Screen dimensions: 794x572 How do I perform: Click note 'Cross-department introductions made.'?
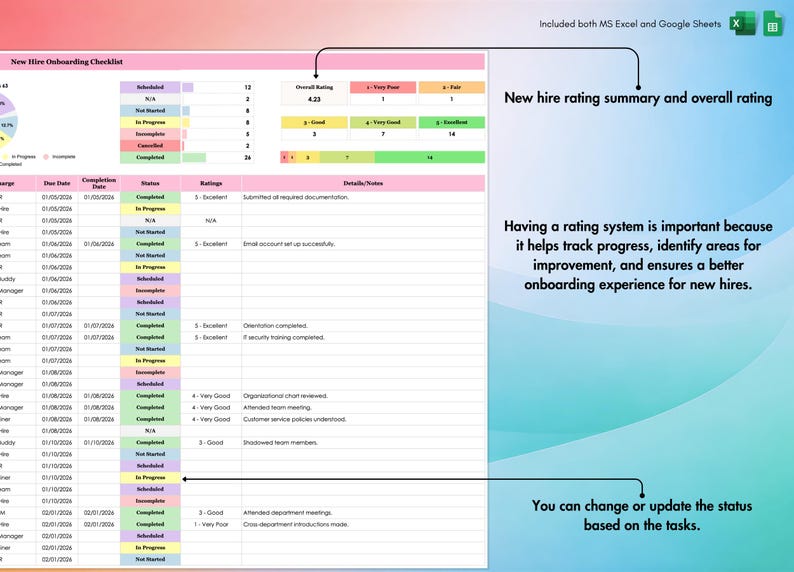pos(296,524)
